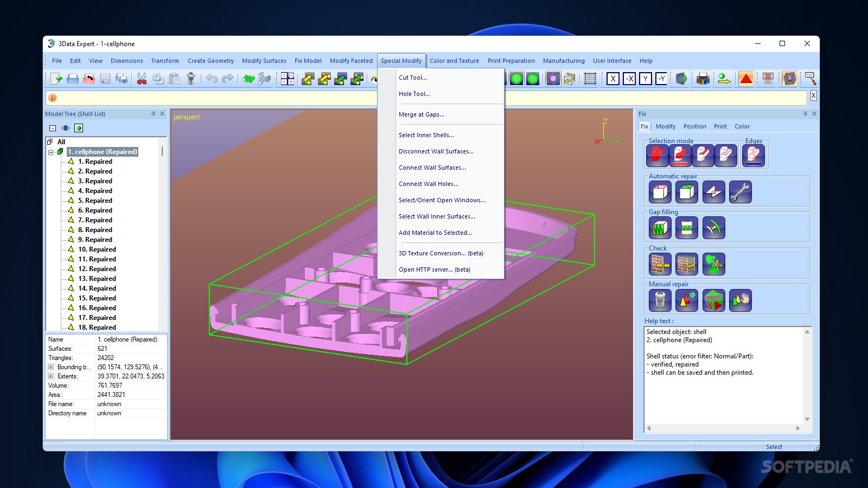Open the Print Preparation menu
Viewport: 868px width, 488px height.
click(511, 61)
